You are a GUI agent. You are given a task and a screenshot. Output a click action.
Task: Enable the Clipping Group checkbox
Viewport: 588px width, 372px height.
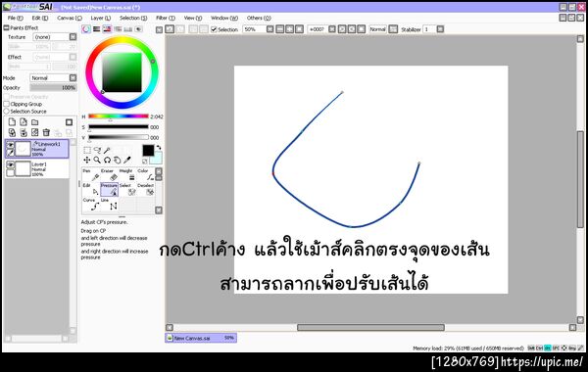tap(7, 104)
